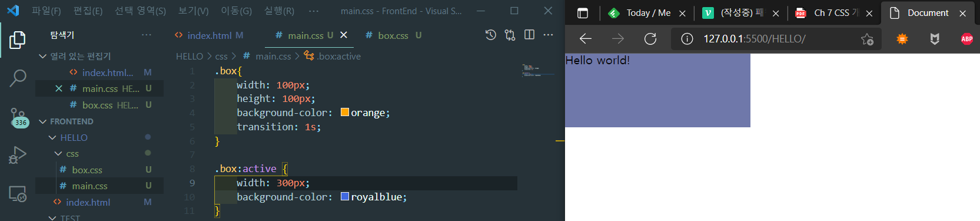
Task: Split the editor to the right
Action: (x=529, y=35)
